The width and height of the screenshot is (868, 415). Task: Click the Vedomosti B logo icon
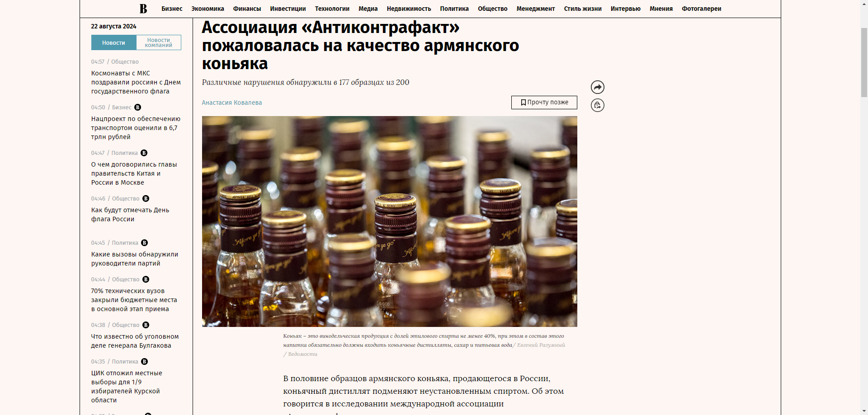click(x=143, y=9)
